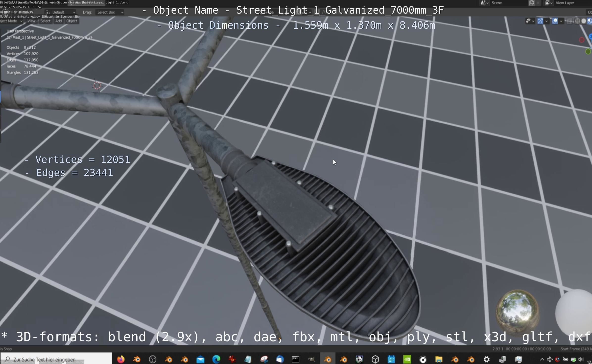Open the Select menu
592x364 pixels.
point(45,21)
